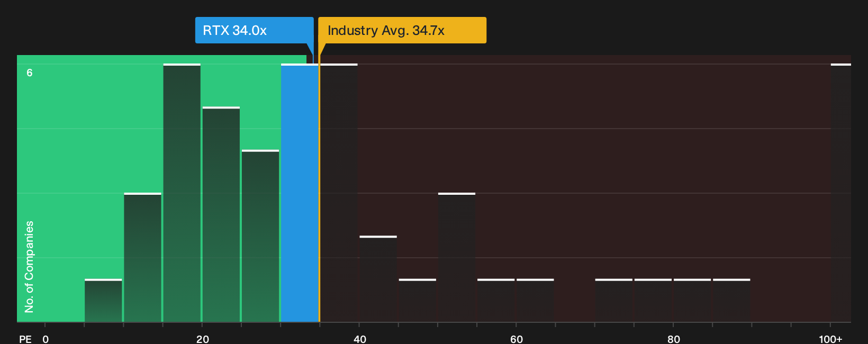This screenshot has height=344, width=868.
Task: Click the "No. of Companies" axis label
Action: tap(29, 267)
